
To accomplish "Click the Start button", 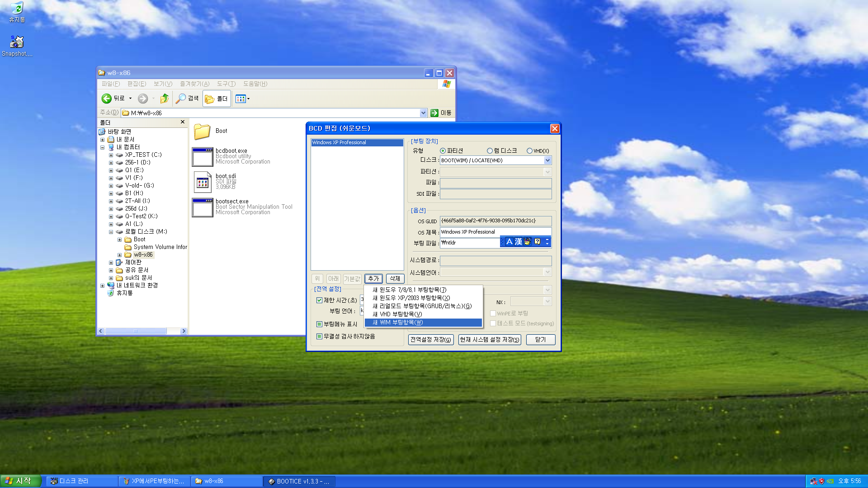I will click(x=21, y=481).
